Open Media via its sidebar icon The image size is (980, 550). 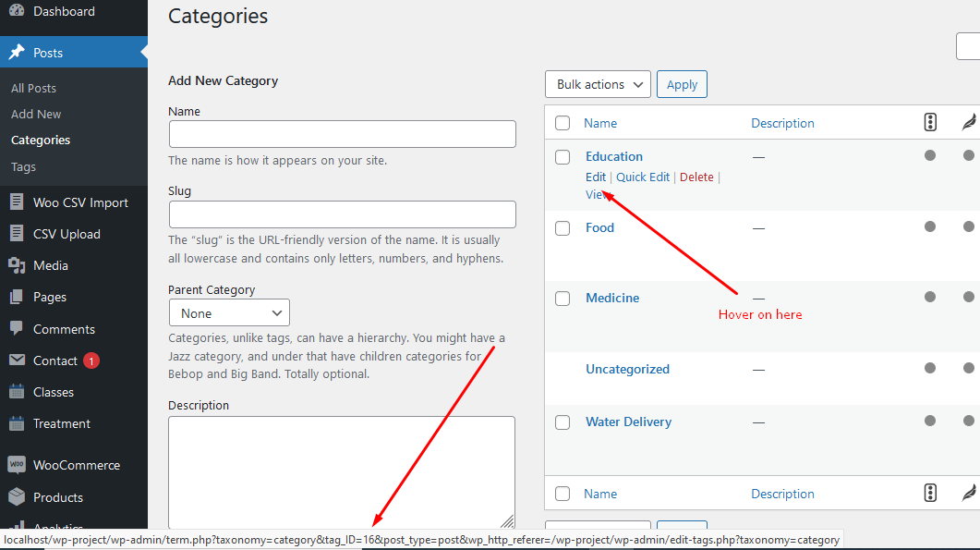coord(17,265)
